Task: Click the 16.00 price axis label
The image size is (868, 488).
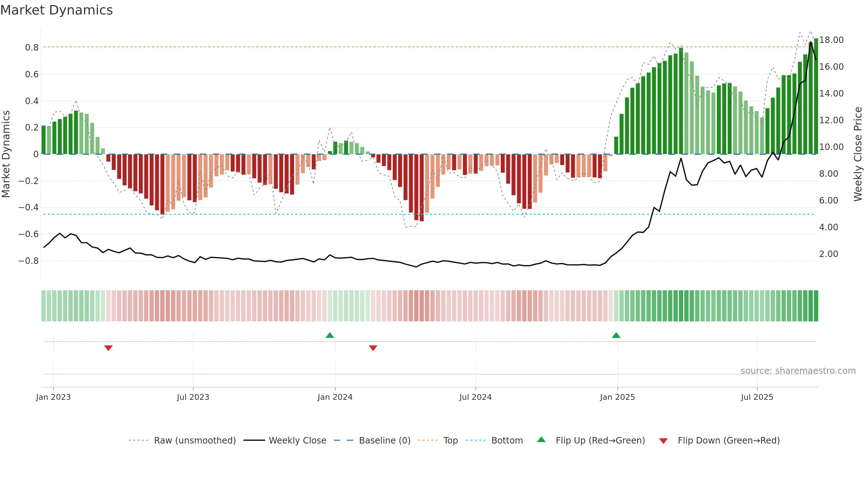Action: tap(831, 67)
